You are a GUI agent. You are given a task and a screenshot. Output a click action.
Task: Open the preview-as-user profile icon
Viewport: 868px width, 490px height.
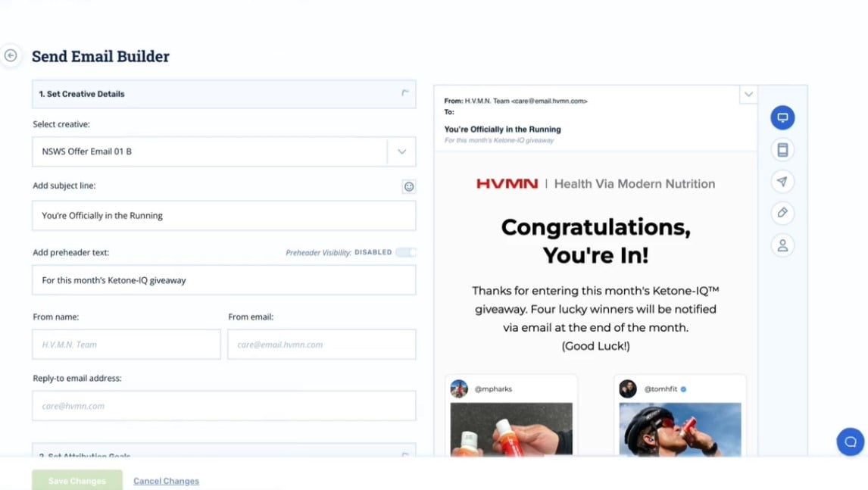click(x=782, y=245)
